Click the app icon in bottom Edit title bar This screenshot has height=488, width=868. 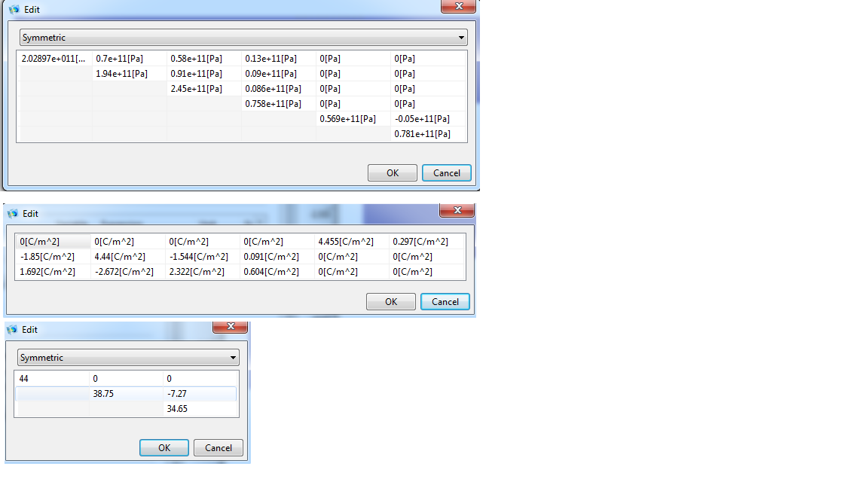point(13,330)
